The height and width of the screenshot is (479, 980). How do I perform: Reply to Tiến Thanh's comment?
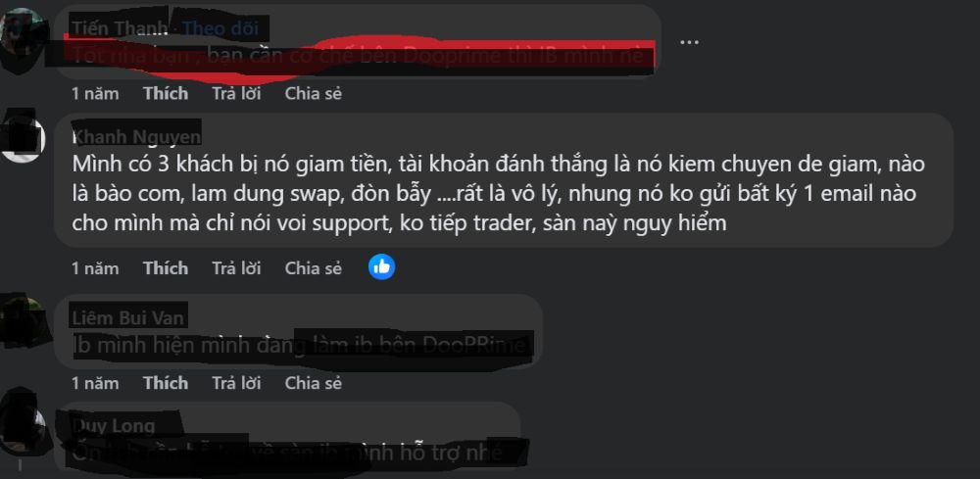click(x=236, y=94)
